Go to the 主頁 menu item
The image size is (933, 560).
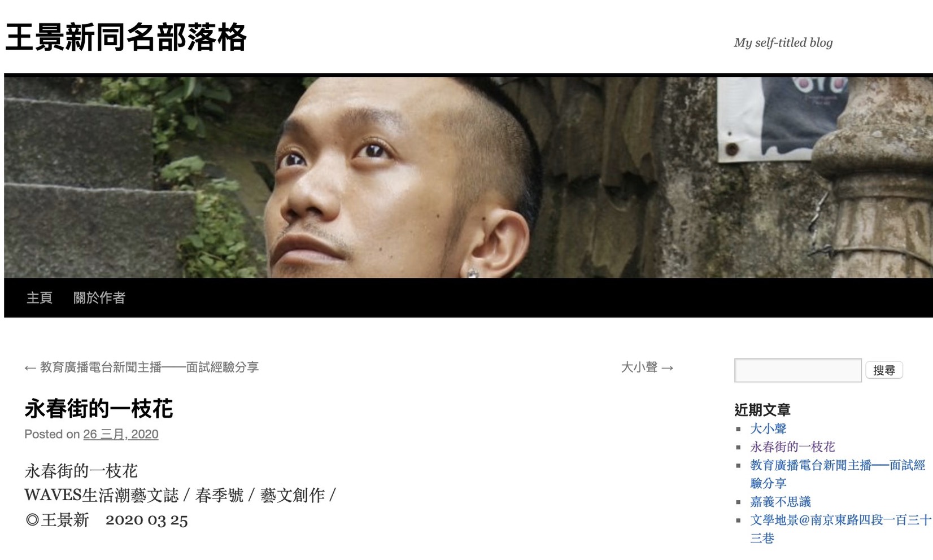tap(40, 297)
